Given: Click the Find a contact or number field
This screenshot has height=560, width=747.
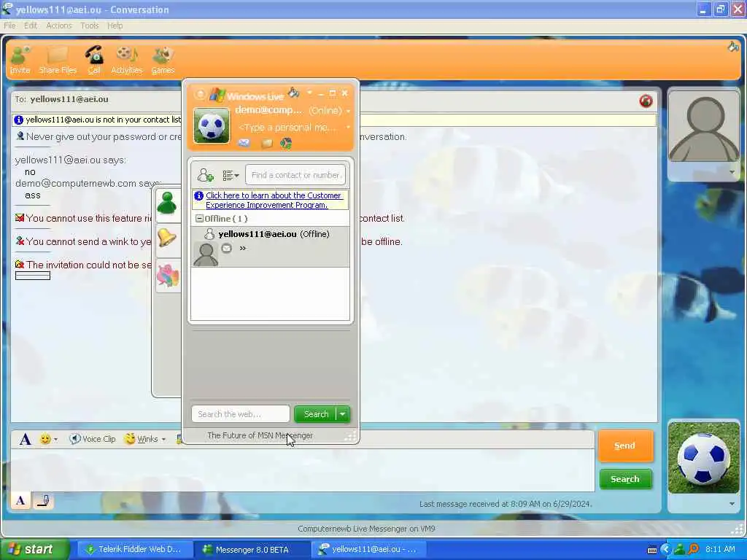Looking at the screenshot, I should pos(295,175).
